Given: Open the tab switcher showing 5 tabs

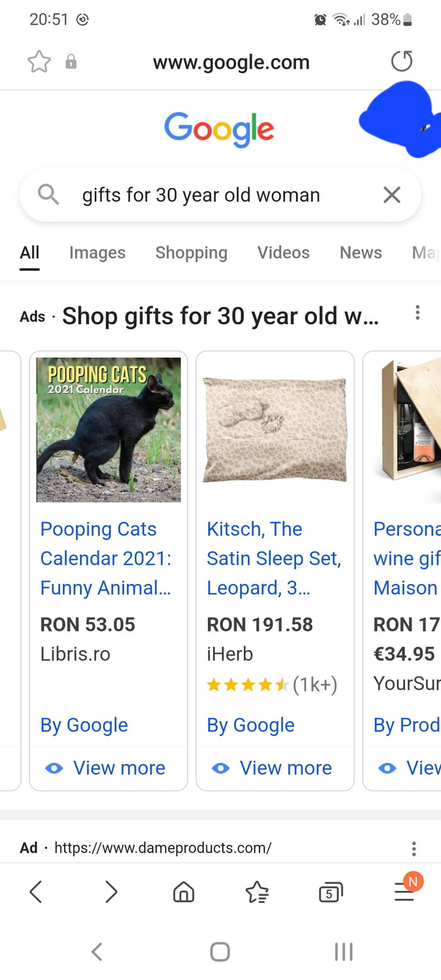Looking at the screenshot, I should click(x=330, y=892).
